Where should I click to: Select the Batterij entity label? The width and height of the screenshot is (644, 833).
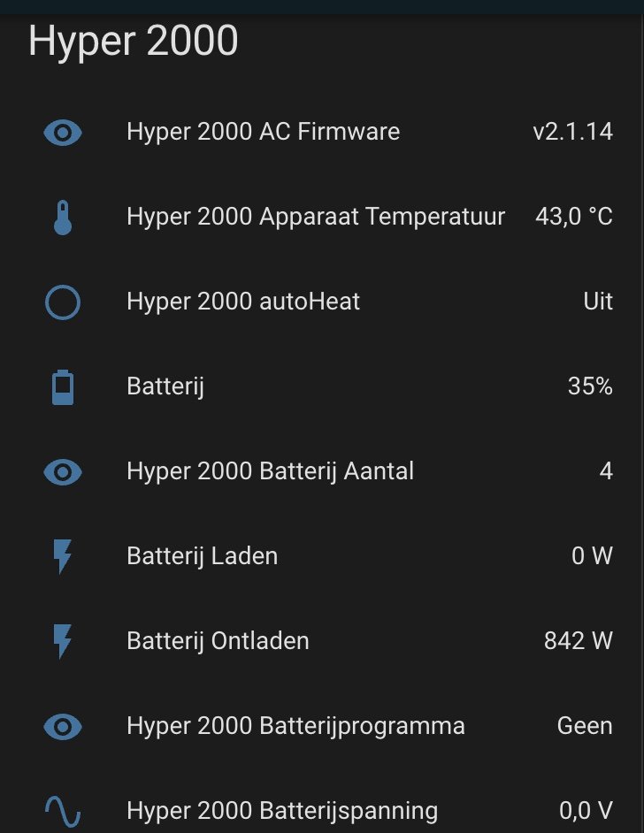[x=165, y=386]
